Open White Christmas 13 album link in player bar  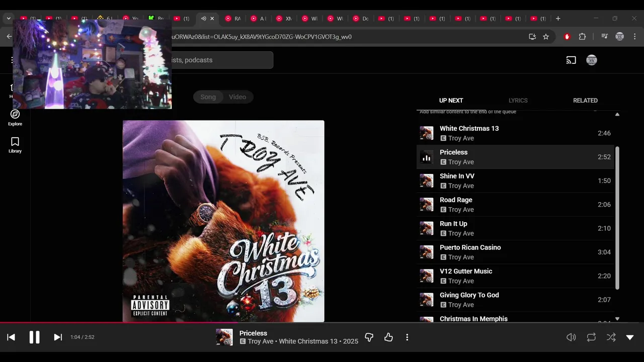(x=308, y=341)
